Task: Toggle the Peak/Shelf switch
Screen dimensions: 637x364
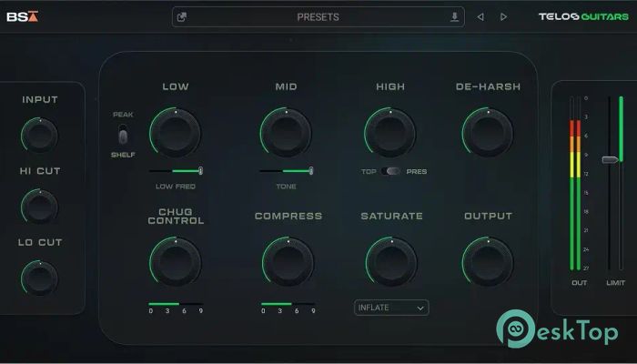Action: click(123, 136)
